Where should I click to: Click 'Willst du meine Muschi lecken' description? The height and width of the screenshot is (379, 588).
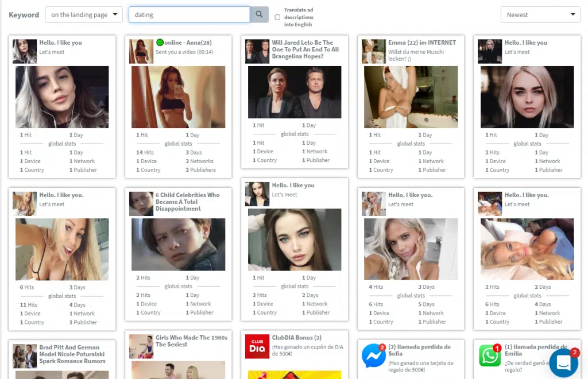point(416,56)
